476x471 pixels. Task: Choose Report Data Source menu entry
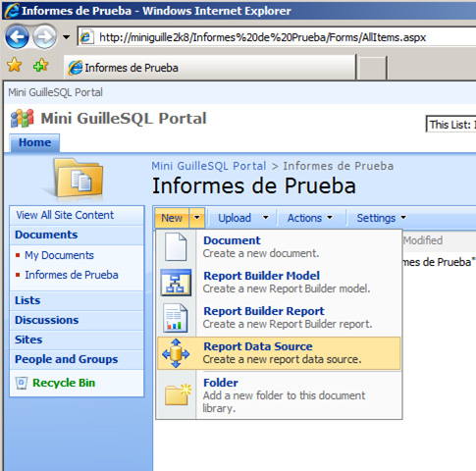coord(279,353)
